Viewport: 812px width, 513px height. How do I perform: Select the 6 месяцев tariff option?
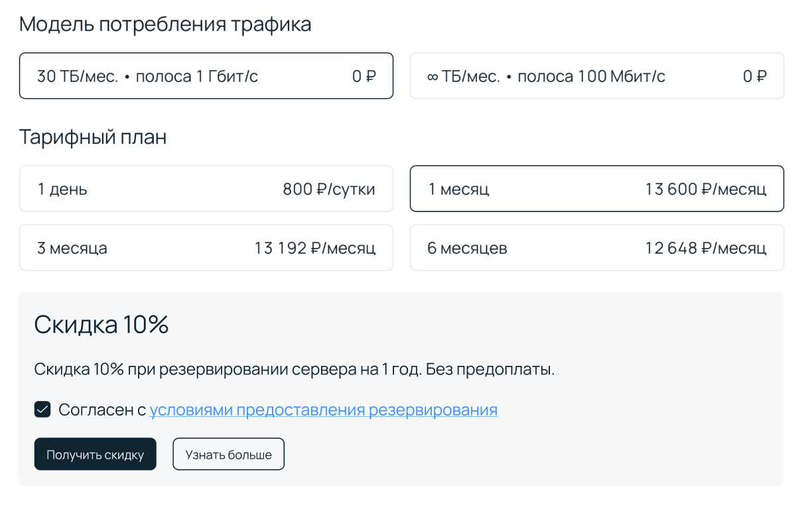[596, 247]
